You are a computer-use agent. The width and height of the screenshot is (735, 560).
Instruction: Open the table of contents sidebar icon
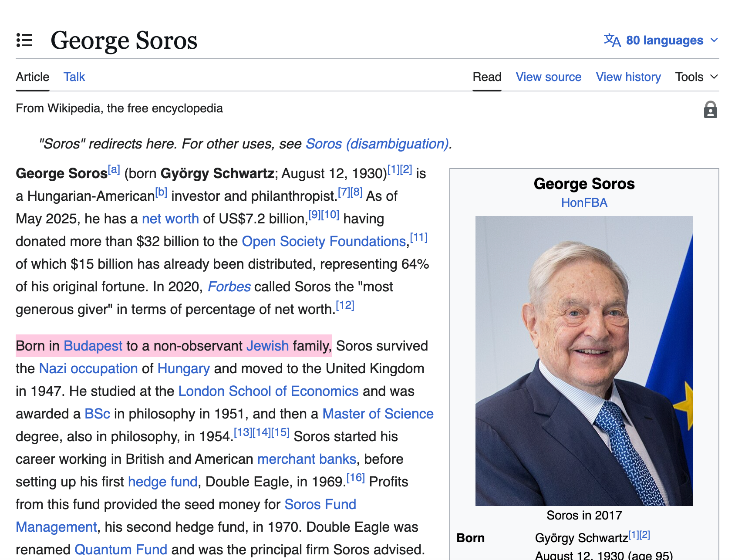coord(24,40)
